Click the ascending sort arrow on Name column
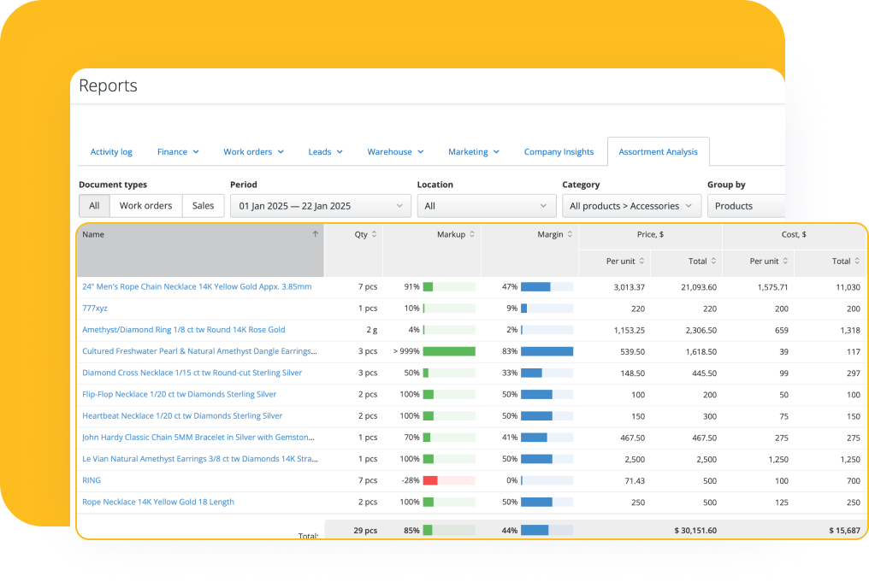 pos(315,232)
